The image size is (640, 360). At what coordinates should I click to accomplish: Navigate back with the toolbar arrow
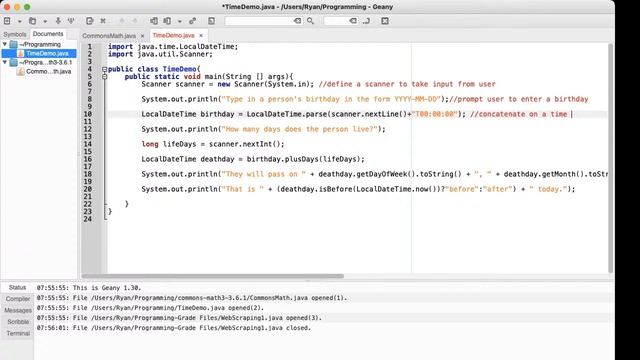(122, 21)
